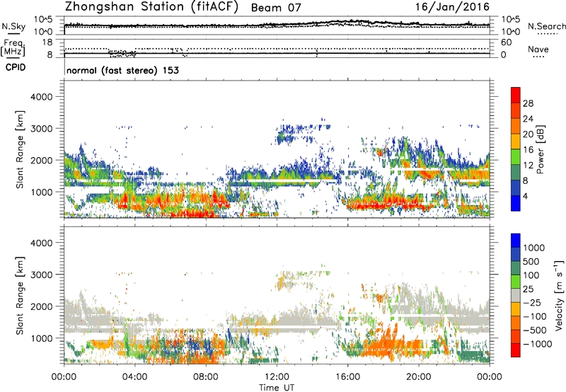Click the Slant Range label of velocity panel
Viewport: 566px width, 392px height.
(x=20, y=296)
